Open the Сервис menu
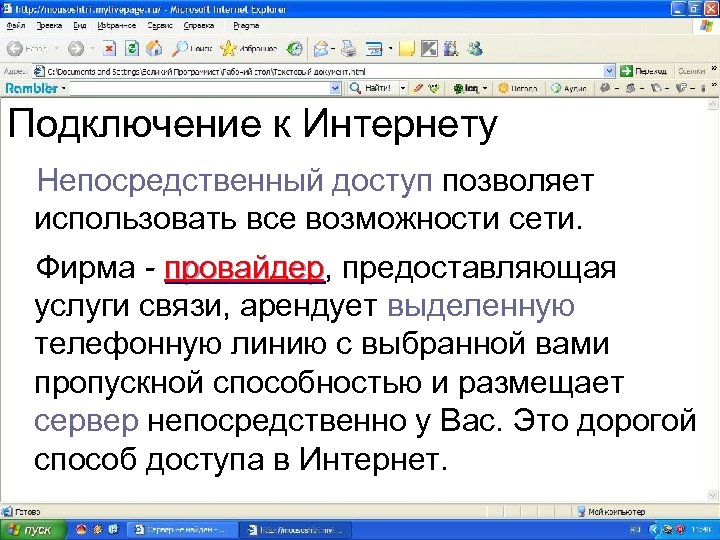The width and height of the screenshot is (720, 540). tap(160, 26)
